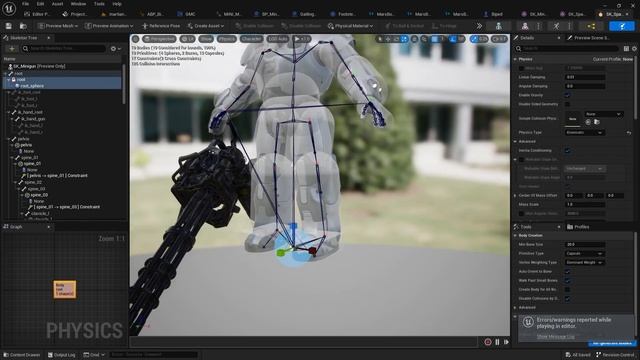Click the viewport translate tool icon
The height and width of the screenshot is (360, 640).
pyautogui.click(x=388, y=39)
